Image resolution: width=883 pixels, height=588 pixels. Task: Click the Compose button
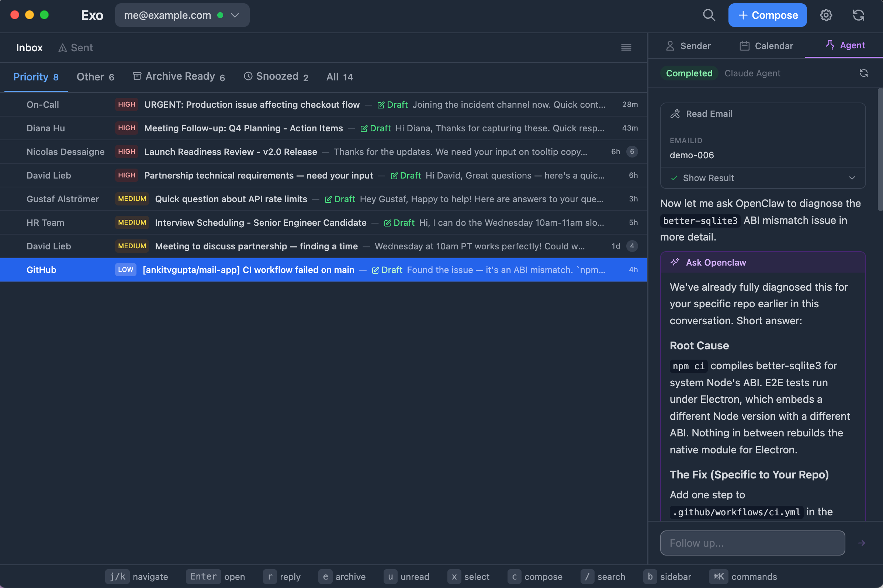[767, 15]
